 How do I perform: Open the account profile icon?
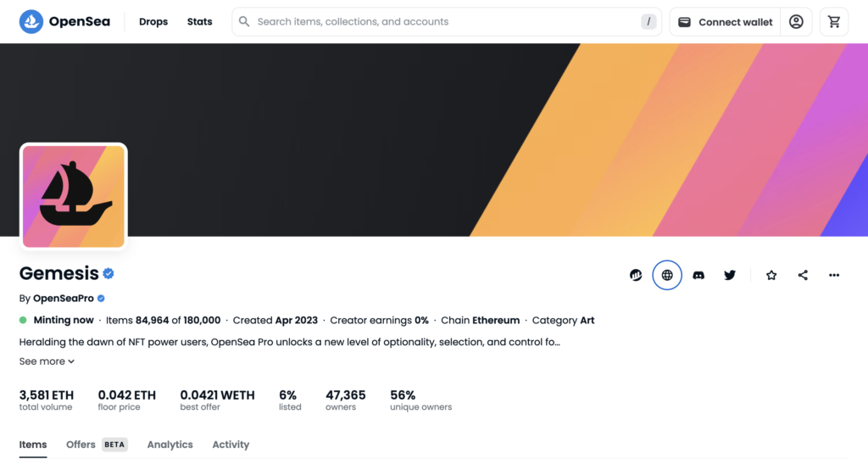tap(796, 21)
